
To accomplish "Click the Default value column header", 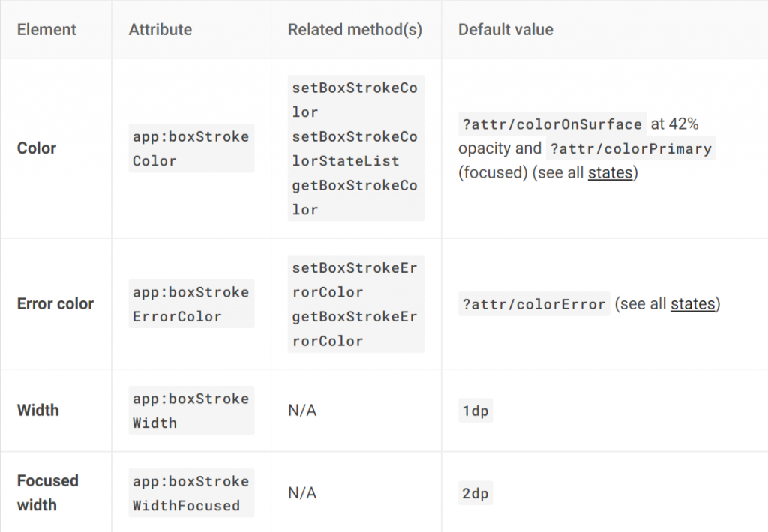I will [505, 30].
